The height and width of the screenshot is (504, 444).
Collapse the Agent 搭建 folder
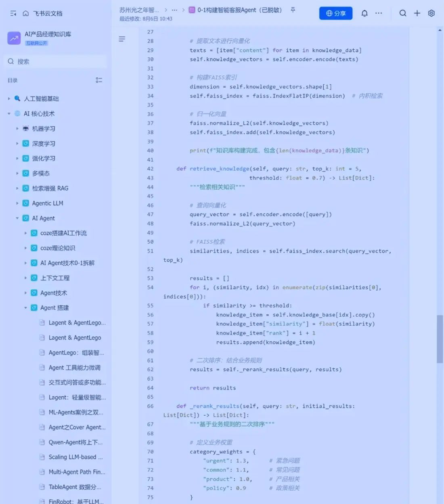coord(25,308)
